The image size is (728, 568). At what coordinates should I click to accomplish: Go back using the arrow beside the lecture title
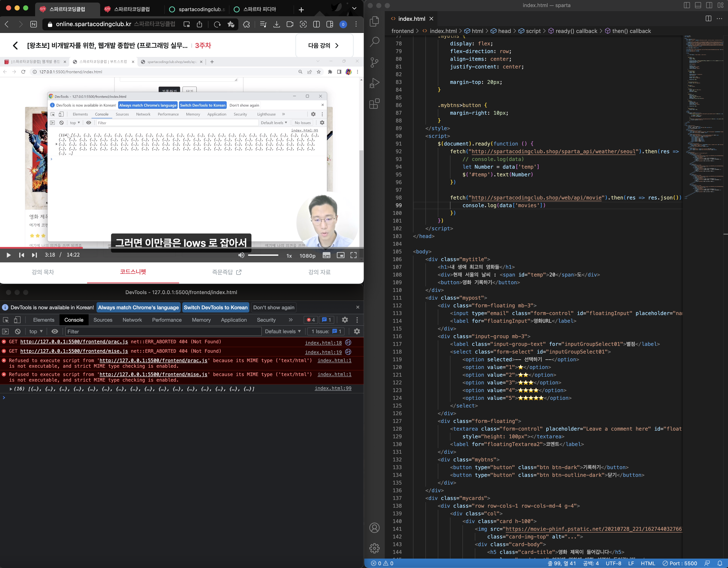[15, 46]
